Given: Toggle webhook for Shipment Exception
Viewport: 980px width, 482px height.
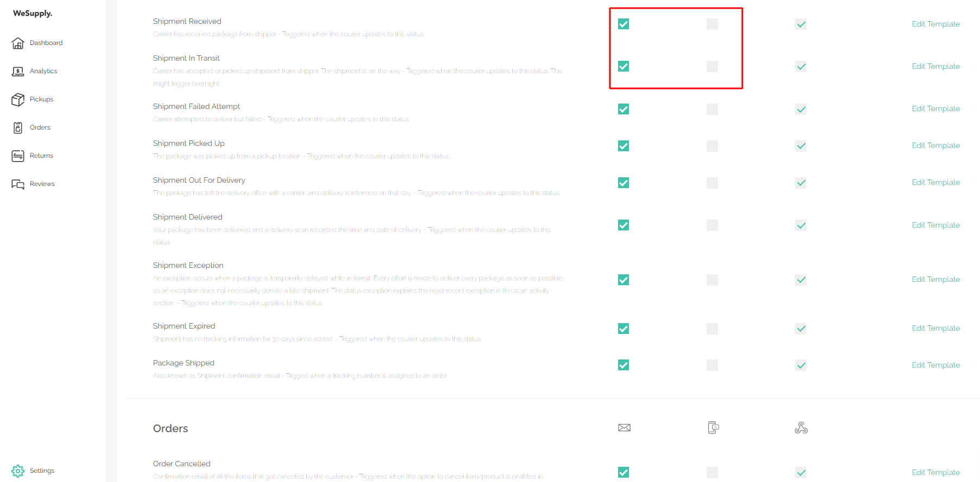Looking at the screenshot, I should 800,280.
